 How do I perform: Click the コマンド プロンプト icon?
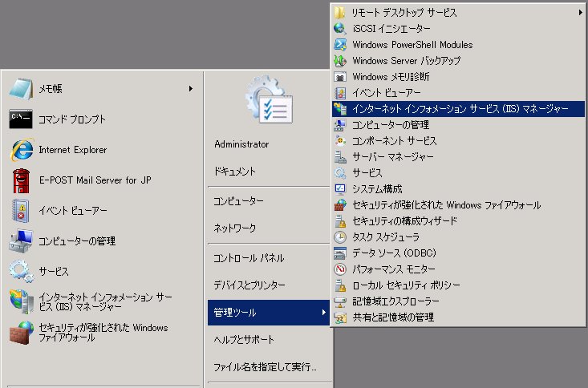tap(21, 119)
